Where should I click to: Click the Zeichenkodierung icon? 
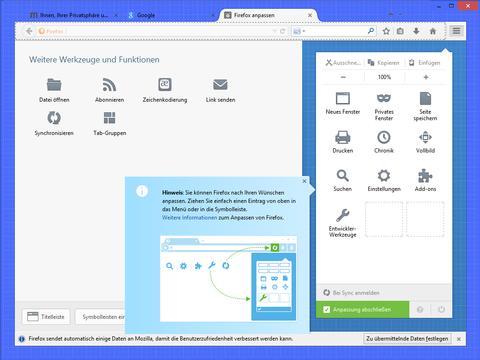165,85
